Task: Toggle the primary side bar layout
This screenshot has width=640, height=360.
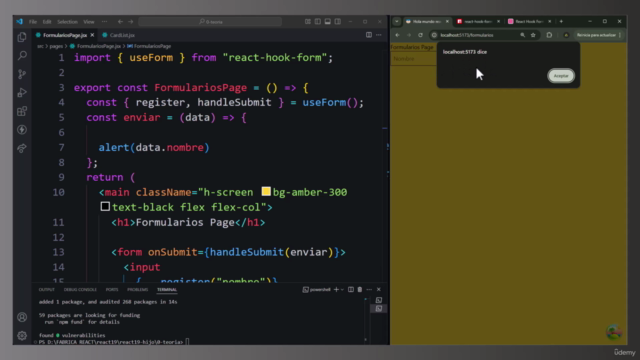Action: coord(318,22)
